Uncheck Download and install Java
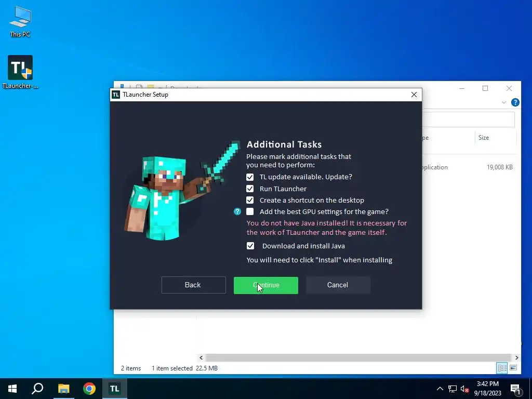The height and width of the screenshot is (399, 532). (x=250, y=246)
